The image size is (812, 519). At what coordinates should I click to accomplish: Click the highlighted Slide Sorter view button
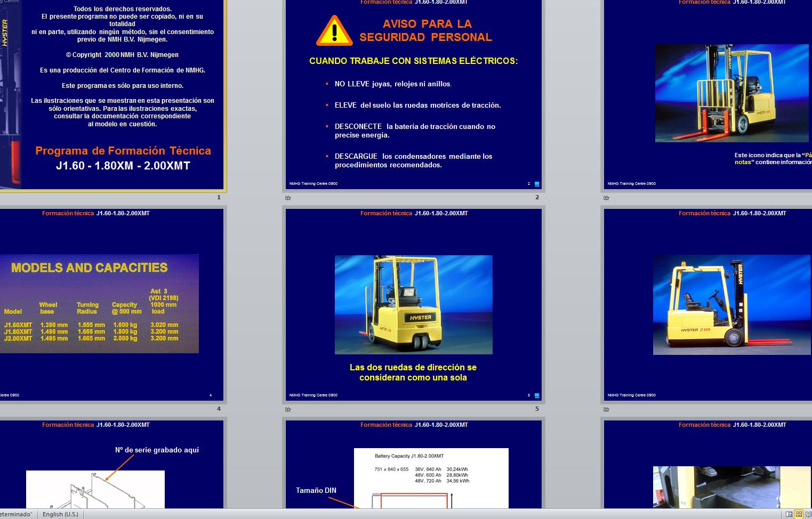799,514
